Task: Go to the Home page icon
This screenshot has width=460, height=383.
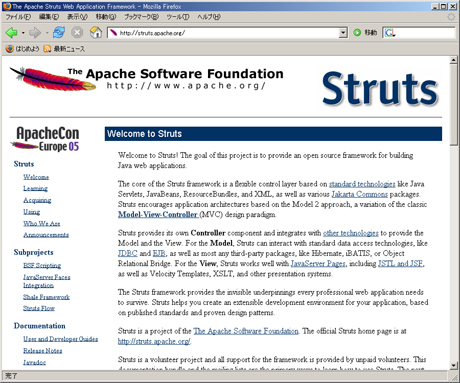Action: (96, 33)
